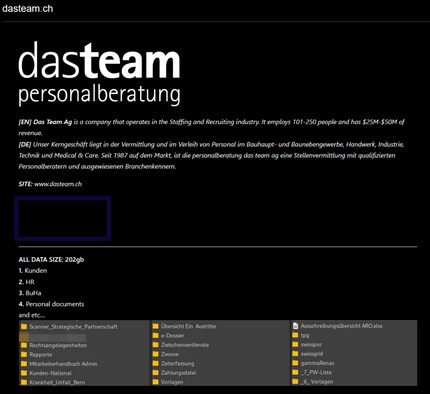Click the dasteam personalberatung logo
The width and height of the screenshot is (430, 394).
pyautogui.click(x=99, y=73)
